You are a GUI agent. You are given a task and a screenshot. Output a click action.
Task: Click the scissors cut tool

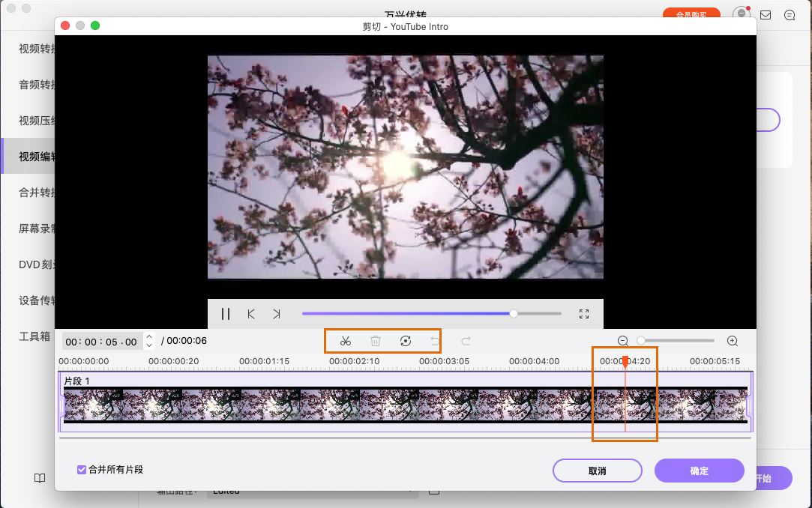click(345, 341)
